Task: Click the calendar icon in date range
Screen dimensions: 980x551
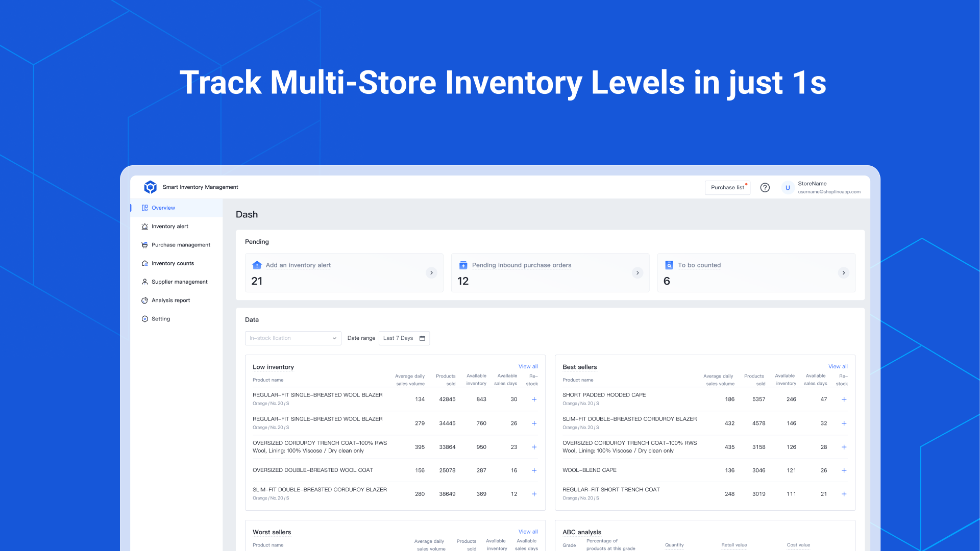Action: click(422, 338)
